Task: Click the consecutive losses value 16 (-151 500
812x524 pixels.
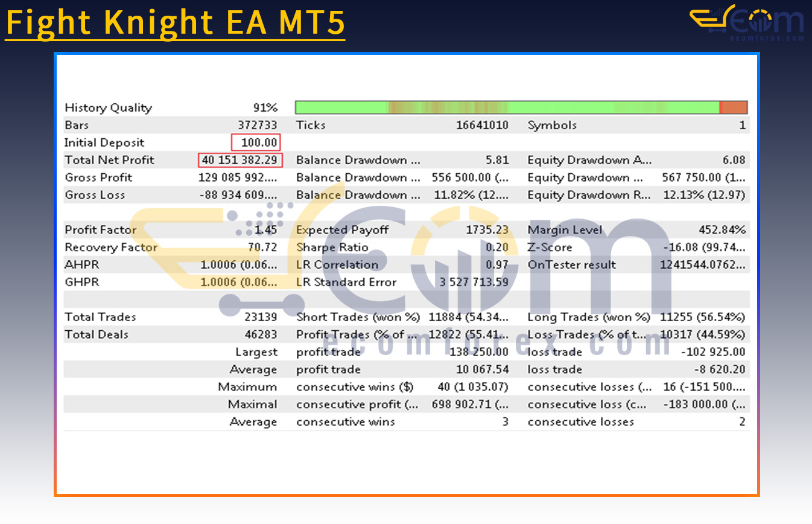Action: tap(705, 388)
